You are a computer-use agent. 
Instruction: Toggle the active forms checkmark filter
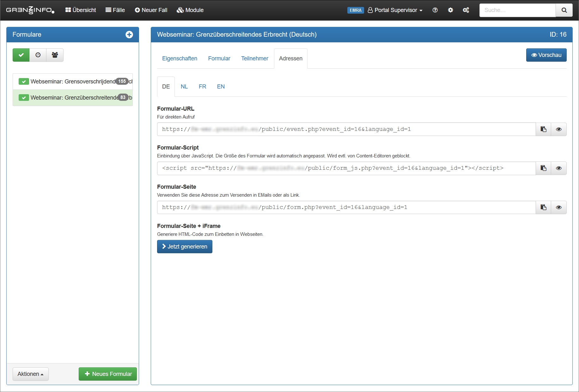click(21, 55)
